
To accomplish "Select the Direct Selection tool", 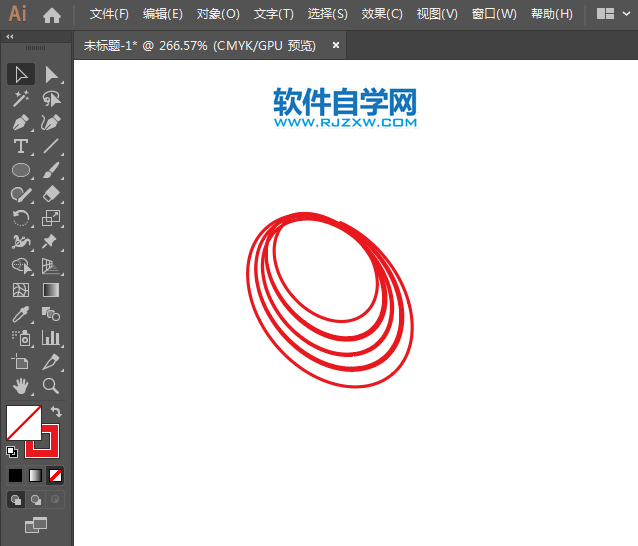I will (x=51, y=74).
